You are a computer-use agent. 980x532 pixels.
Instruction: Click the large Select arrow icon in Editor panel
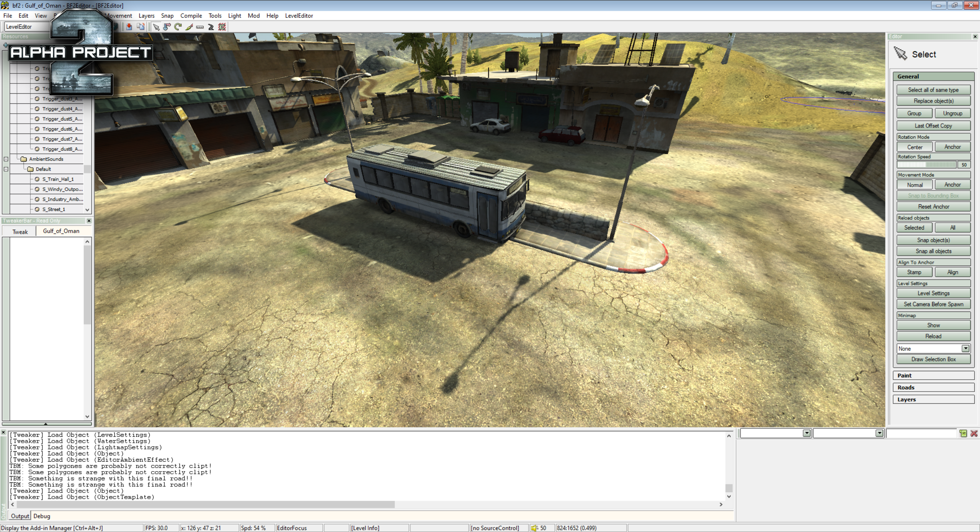(900, 54)
